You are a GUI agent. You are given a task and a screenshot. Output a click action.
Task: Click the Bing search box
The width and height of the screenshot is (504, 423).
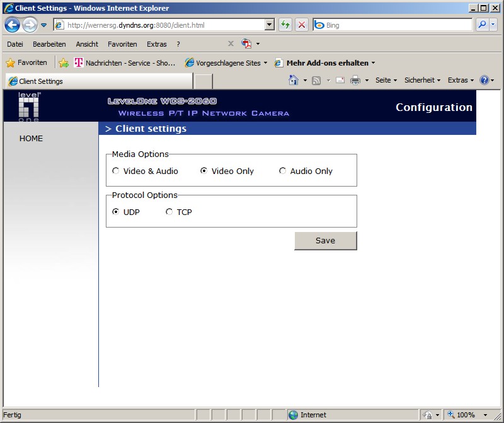point(392,25)
